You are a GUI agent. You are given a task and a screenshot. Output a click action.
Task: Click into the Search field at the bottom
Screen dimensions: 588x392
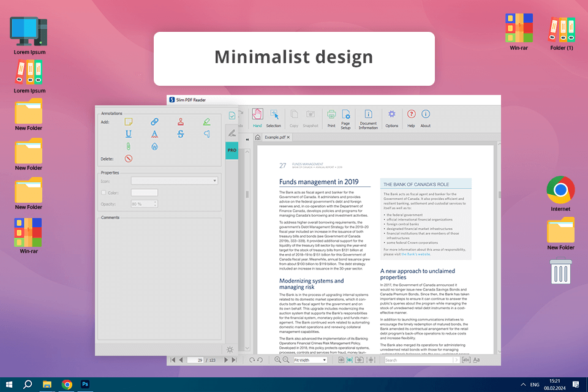(417, 360)
